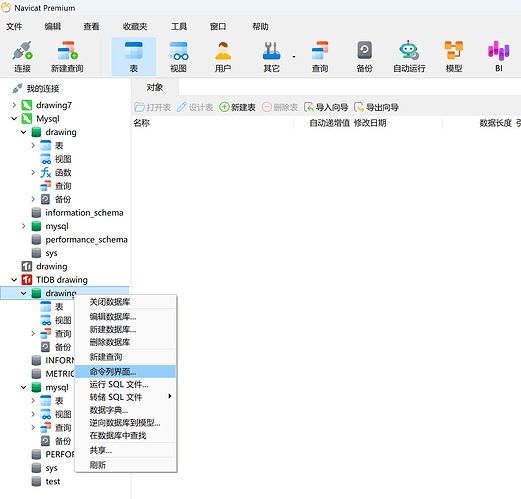Open dropdown arrow next to 其它
This screenshot has width=521, height=499.
tap(294, 57)
